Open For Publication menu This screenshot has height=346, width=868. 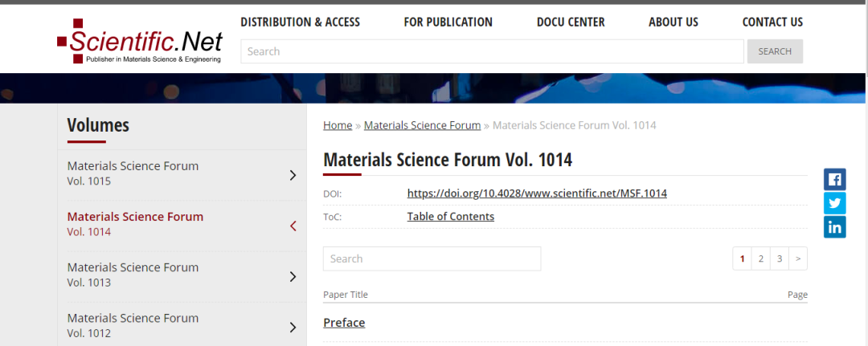point(448,22)
